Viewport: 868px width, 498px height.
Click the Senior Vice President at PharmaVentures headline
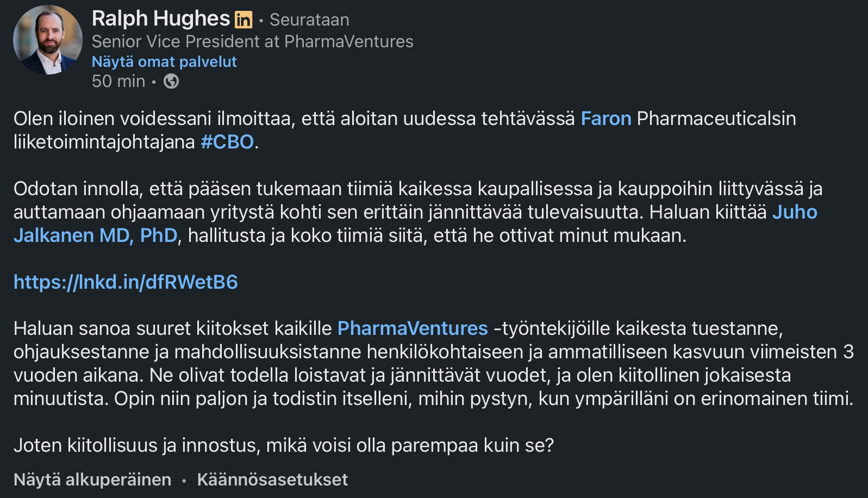[x=253, y=41]
